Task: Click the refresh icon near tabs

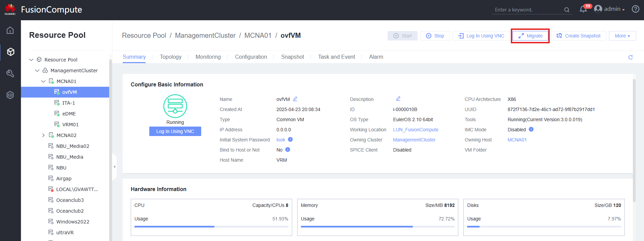Action: (630, 57)
